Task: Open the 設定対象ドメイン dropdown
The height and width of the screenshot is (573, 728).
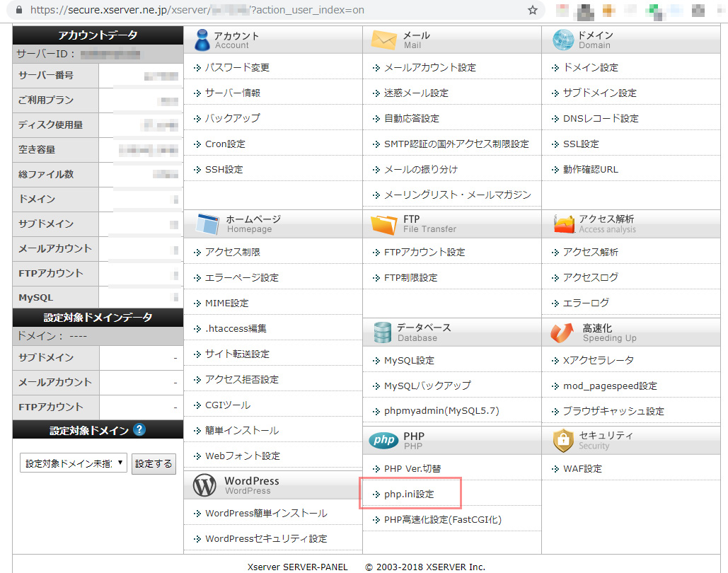Action: tap(74, 463)
